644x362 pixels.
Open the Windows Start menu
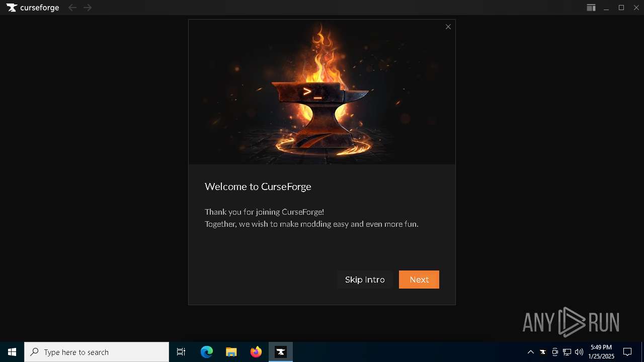click(12, 352)
